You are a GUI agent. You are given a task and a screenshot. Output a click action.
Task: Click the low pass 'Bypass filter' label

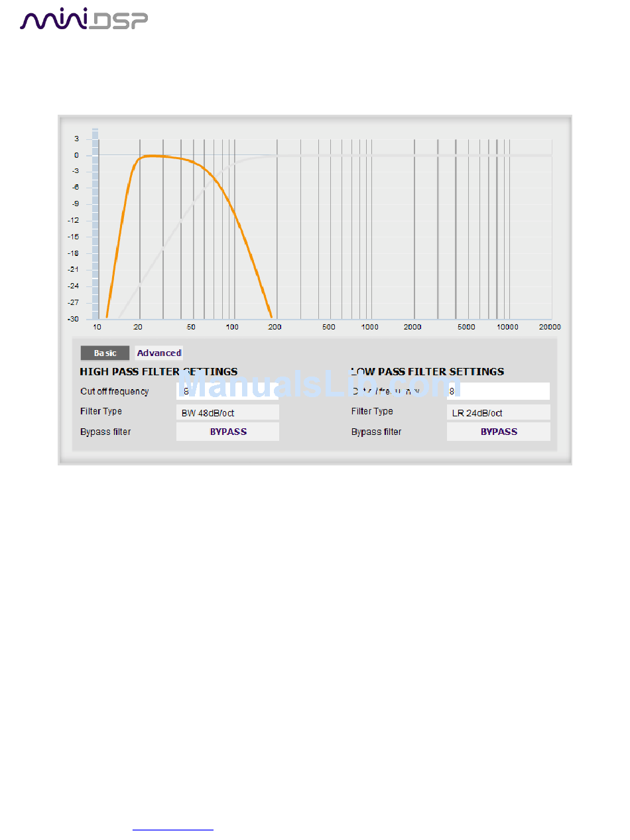click(x=377, y=432)
